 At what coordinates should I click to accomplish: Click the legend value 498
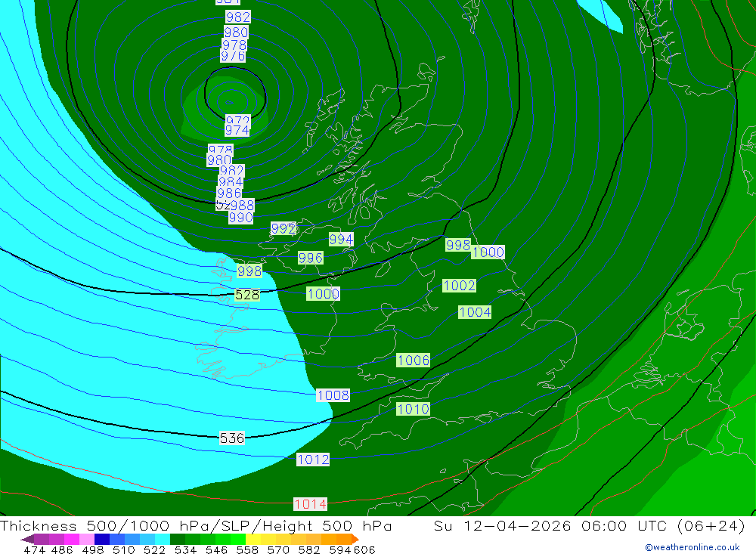(92, 550)
